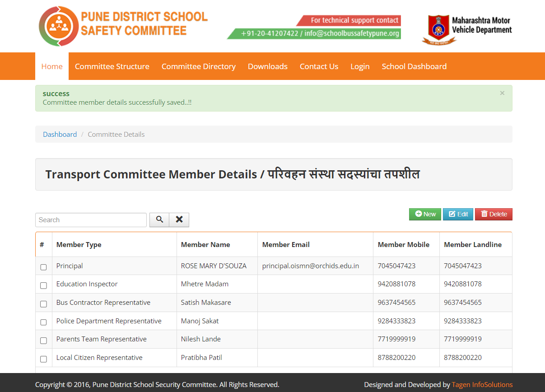Go to Committee Directory in navigation
Image resolution: width=545 pixels, height=392 pixels.
click(199, 66)
